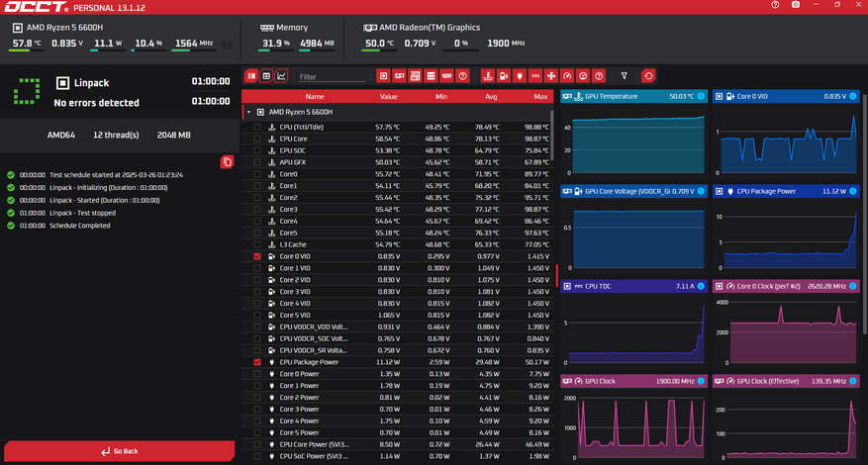
Task: Open the CPU header sensor grid menu
Action: 227,45
